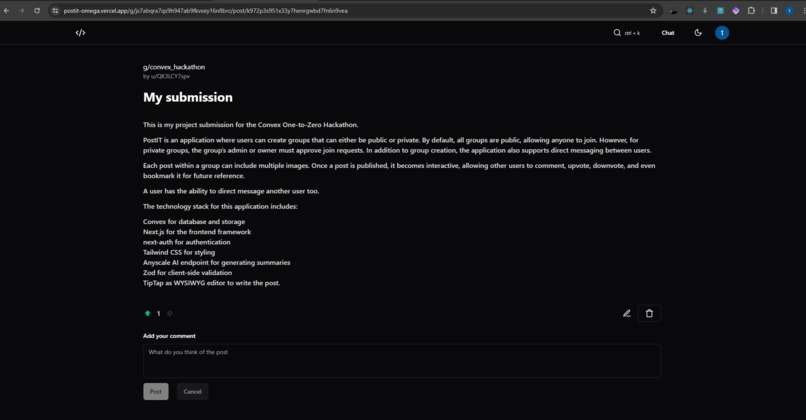
Task: Toggle dark mode with the moon icon
Action: pos(698,32)
